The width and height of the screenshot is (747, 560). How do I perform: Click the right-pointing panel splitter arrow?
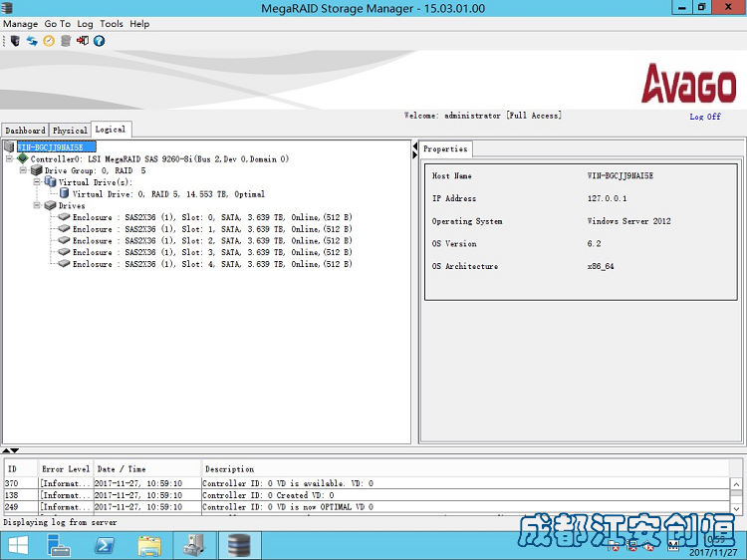(415, 154)
